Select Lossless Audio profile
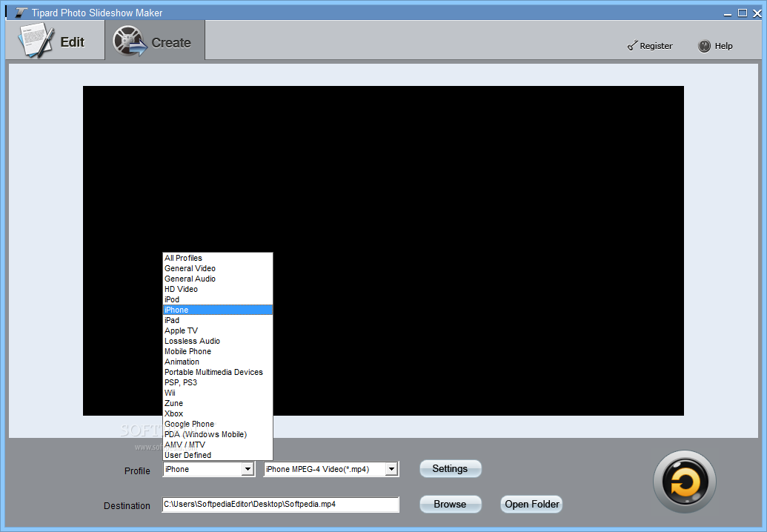Image resolution: width=767 pixels, height=532 pixels. pos(217,341)
